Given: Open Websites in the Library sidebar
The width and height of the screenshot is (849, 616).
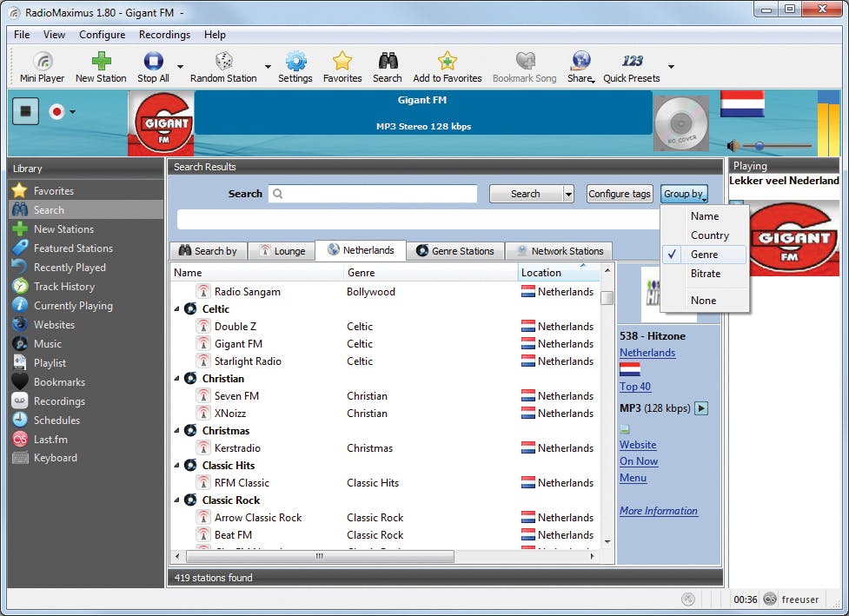Looking at the screenshot, I should [86, 324].
